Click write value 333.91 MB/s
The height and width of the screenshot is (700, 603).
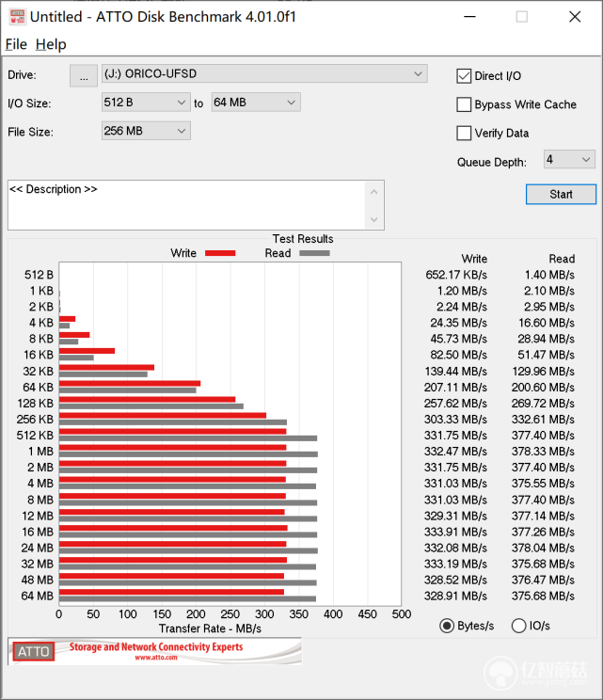(455, 532)
